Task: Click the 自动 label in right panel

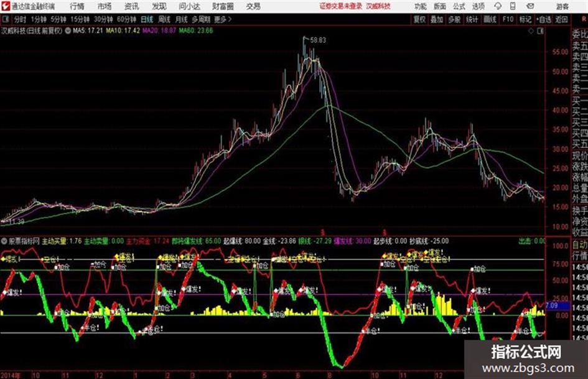Action: [x=580, y=245]
